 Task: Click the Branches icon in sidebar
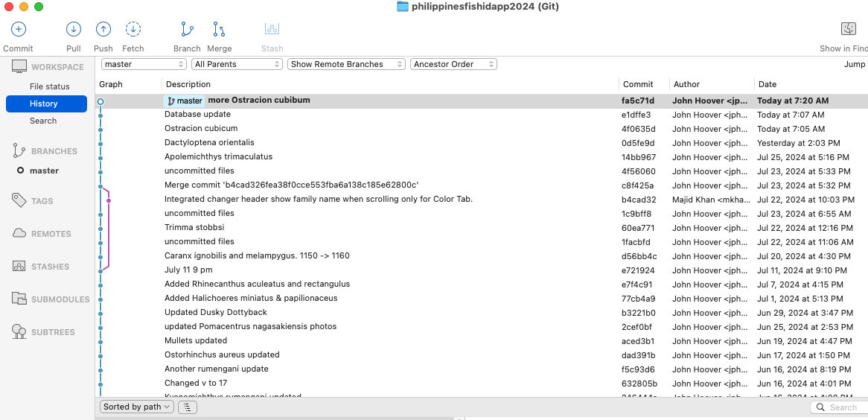19,150
